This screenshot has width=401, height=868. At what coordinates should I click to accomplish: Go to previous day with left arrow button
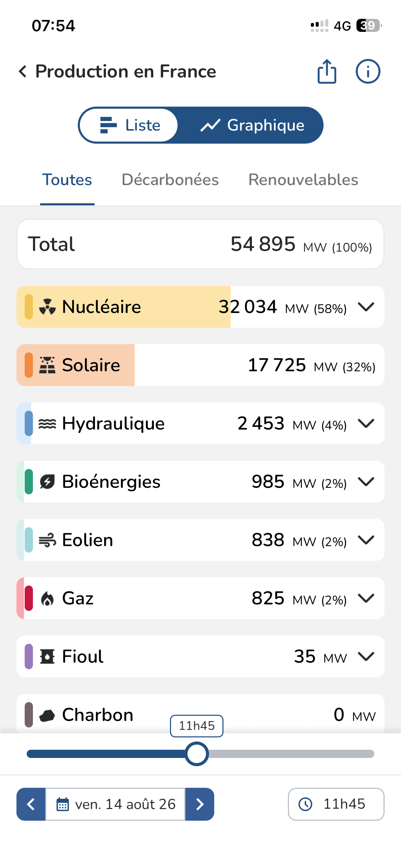[31, 804]
